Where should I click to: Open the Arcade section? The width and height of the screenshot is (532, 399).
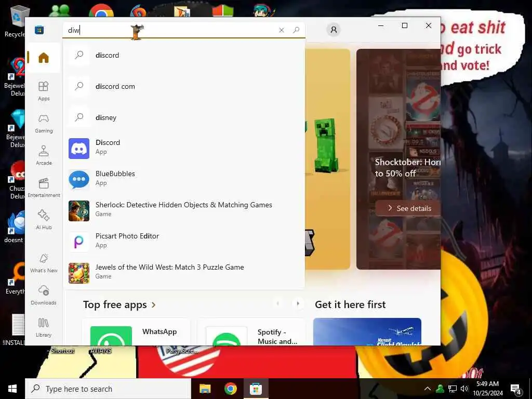pos(44,155)
